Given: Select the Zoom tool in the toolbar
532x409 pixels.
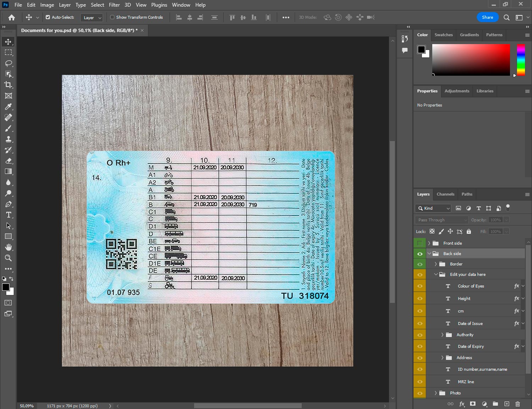Looking at the screenshot, I should click(9, 258).
